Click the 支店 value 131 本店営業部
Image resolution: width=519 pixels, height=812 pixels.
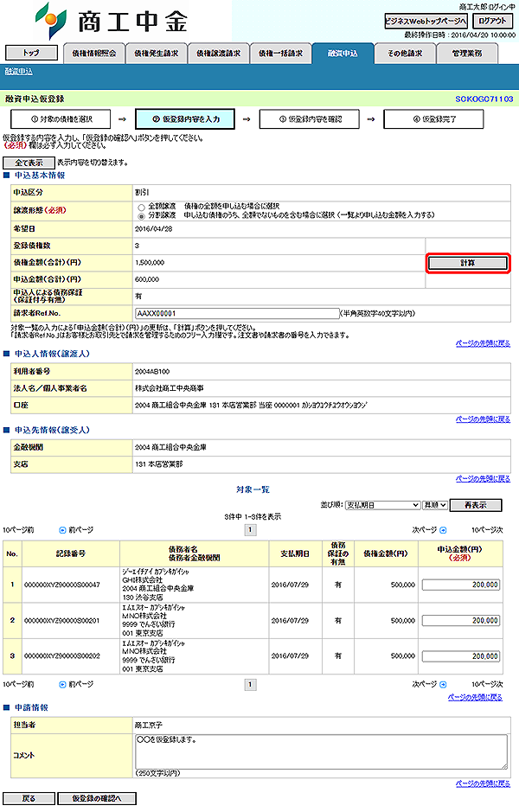point(159,464)
